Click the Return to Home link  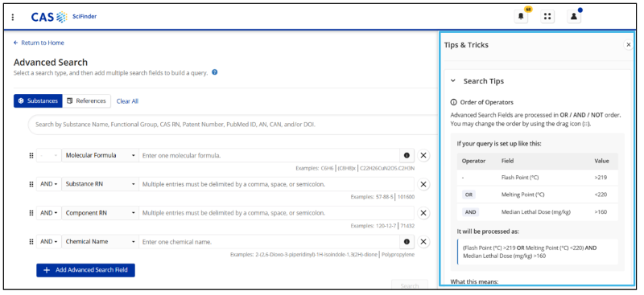click(x=39, y=43)
